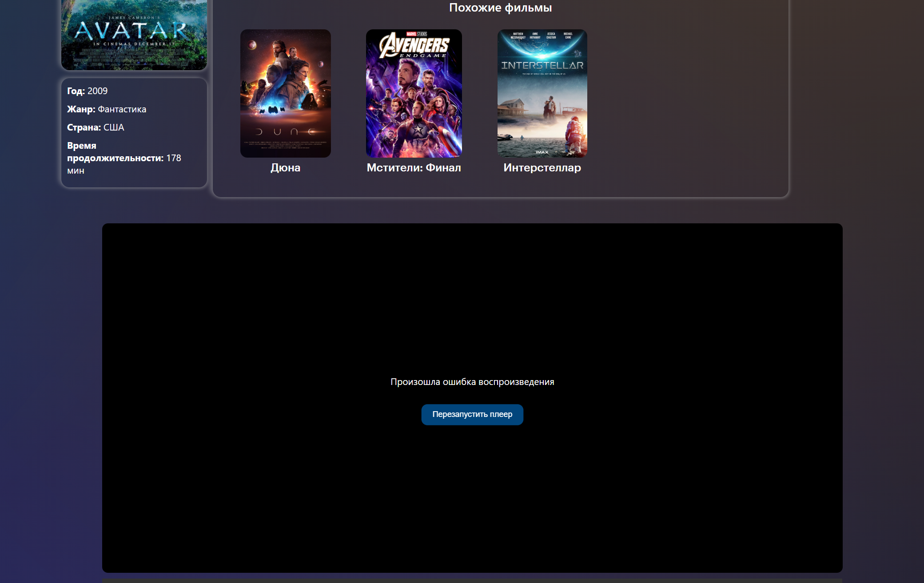The width and height of the screenshot is (924, 583).
Task: Click the 'Страна: США' info line
Action: point(96,127)
